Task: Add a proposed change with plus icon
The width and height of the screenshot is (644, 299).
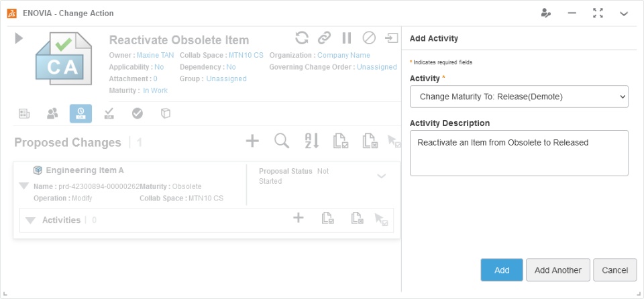Action: (252, 141)
